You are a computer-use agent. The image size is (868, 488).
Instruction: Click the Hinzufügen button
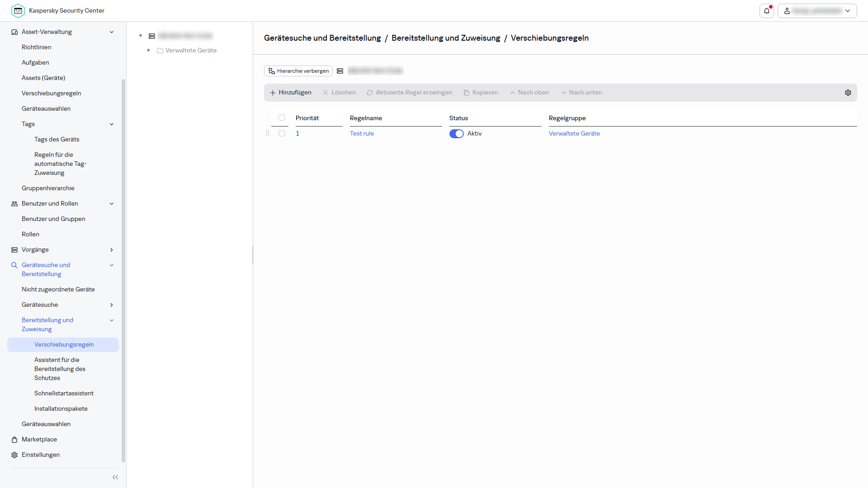[291, 93]
